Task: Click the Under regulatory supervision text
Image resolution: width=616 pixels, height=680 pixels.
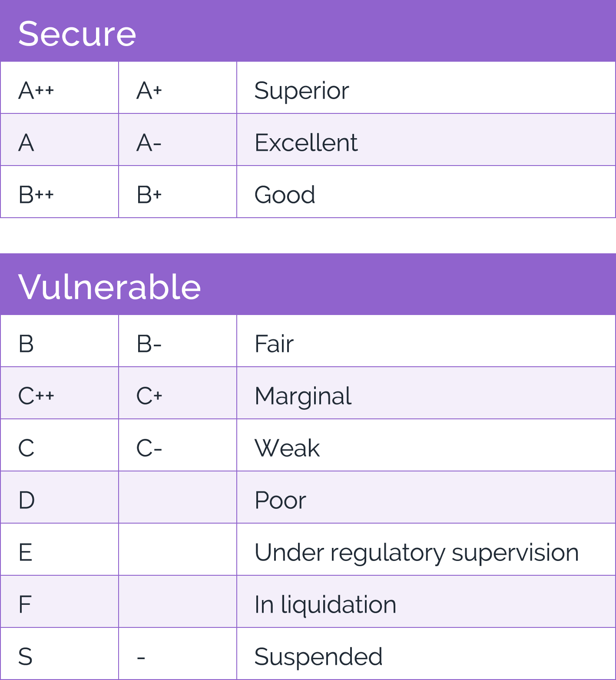Action: (x=416, y=552)
